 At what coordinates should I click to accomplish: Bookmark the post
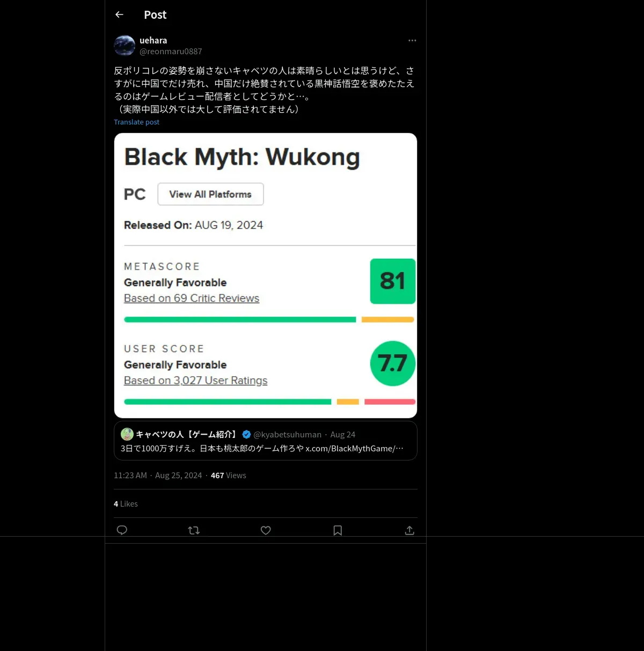[338, 530]
